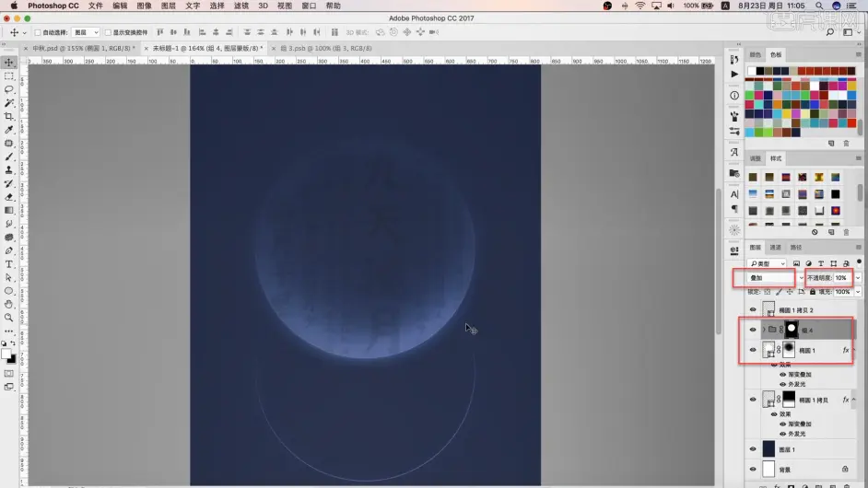Hide the 椭圆 1 layer via eye icon
This screenshot has height=488, width=868.
tap(753, 350)
